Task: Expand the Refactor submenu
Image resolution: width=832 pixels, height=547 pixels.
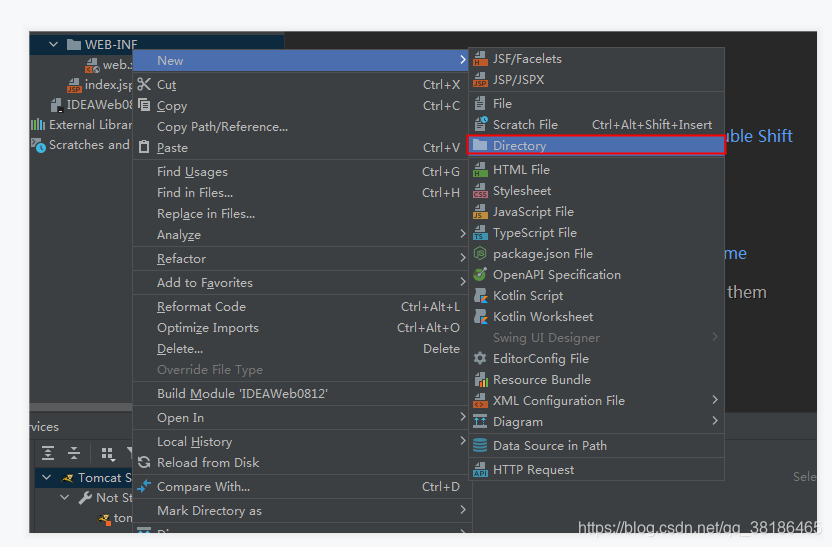Action: [x=462, y=258]
